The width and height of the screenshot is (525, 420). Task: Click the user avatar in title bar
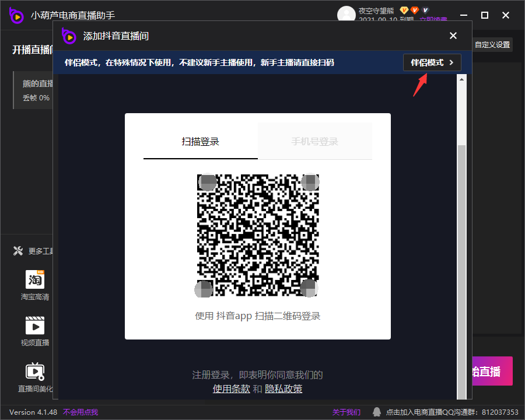click(346, 15)
